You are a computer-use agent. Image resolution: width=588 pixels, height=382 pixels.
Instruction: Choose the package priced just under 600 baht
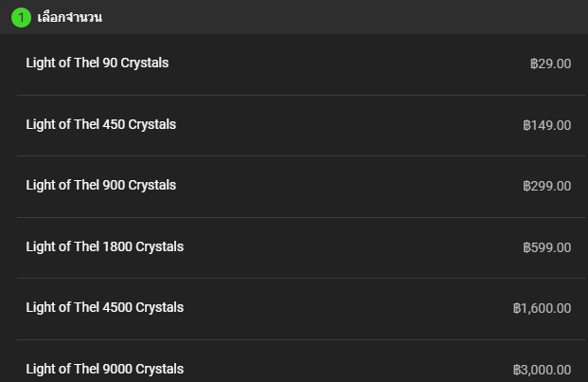point(301,247)
